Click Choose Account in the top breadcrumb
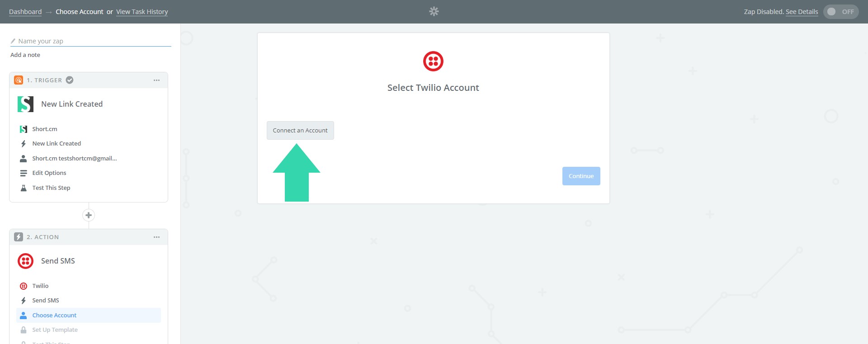Screen dimensions: 868x344 pos(80,12)
